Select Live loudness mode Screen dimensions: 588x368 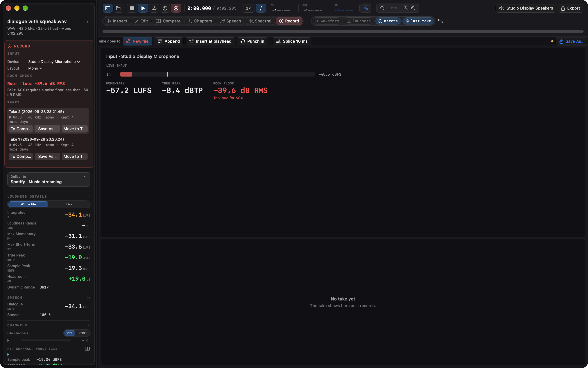click(69, 204)
